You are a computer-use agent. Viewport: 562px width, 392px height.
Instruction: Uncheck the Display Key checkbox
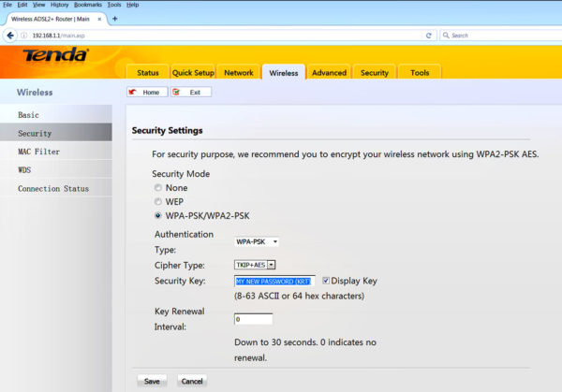[326, 280]
